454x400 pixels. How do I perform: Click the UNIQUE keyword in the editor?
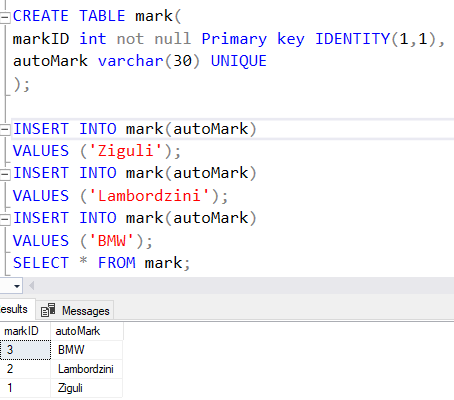click(x=239, y=61)
